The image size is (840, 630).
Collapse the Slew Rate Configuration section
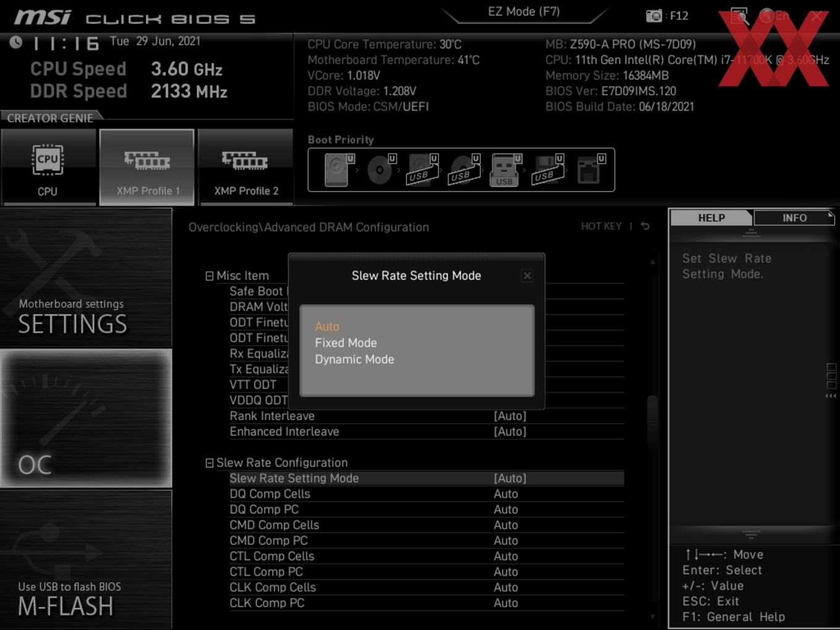(x=209, y=463)
